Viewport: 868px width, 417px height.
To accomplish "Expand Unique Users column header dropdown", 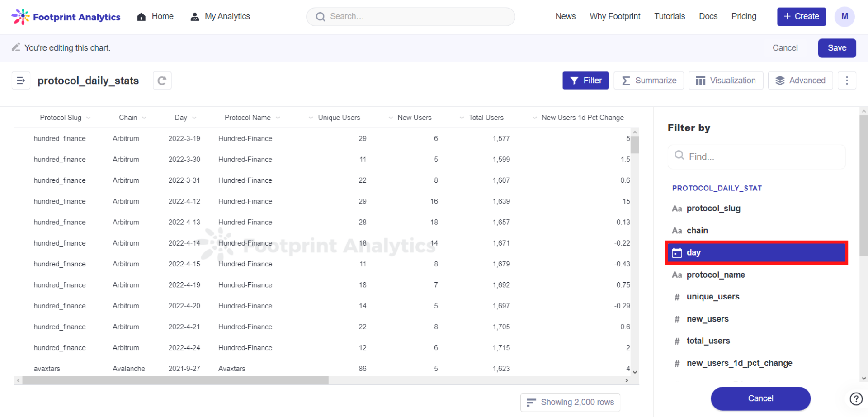I will point(311,118).
